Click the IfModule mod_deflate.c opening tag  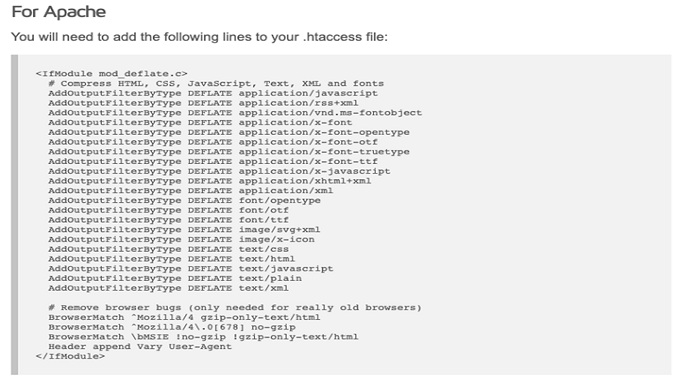point(112,74)
